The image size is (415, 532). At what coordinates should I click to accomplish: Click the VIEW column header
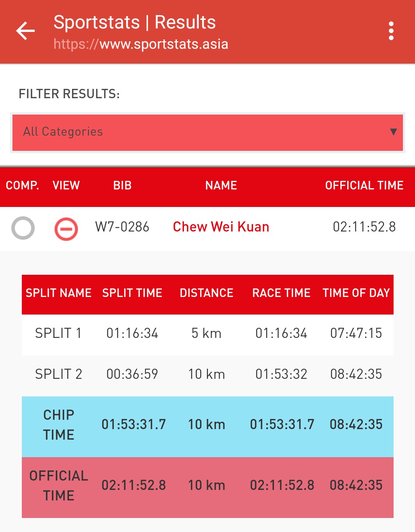(x=66, y=186)
